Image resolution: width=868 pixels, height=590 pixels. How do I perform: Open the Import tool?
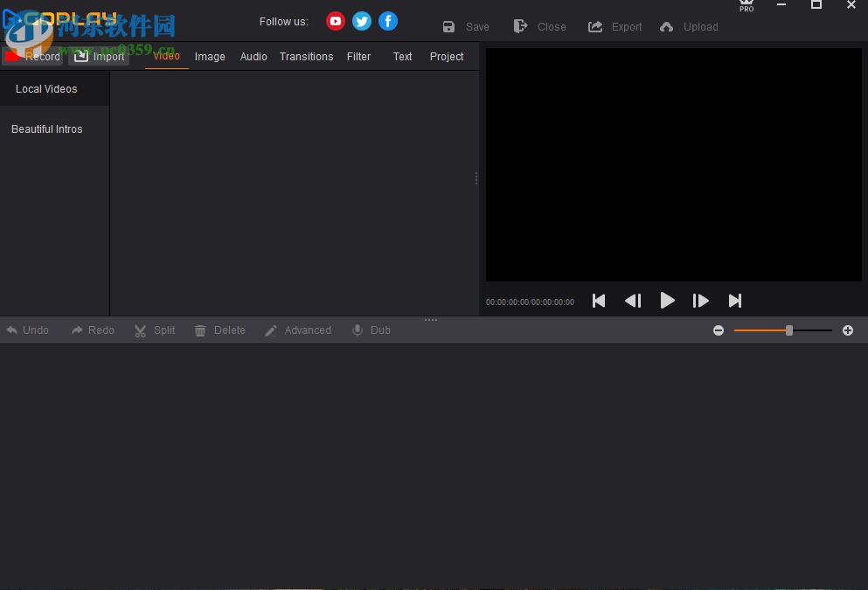[99, 56]
